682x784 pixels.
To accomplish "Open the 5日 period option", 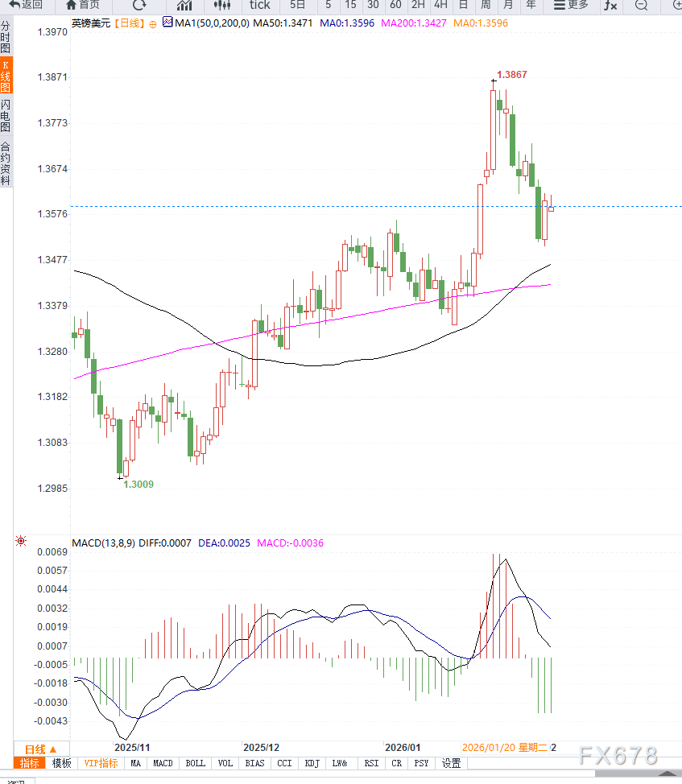I will point(298,5).
